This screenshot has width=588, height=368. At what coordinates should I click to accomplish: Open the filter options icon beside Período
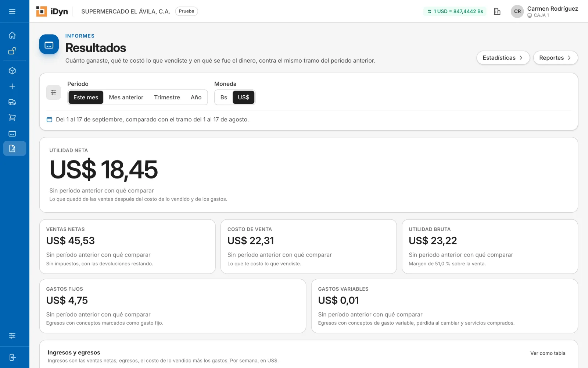click(53, 92)
